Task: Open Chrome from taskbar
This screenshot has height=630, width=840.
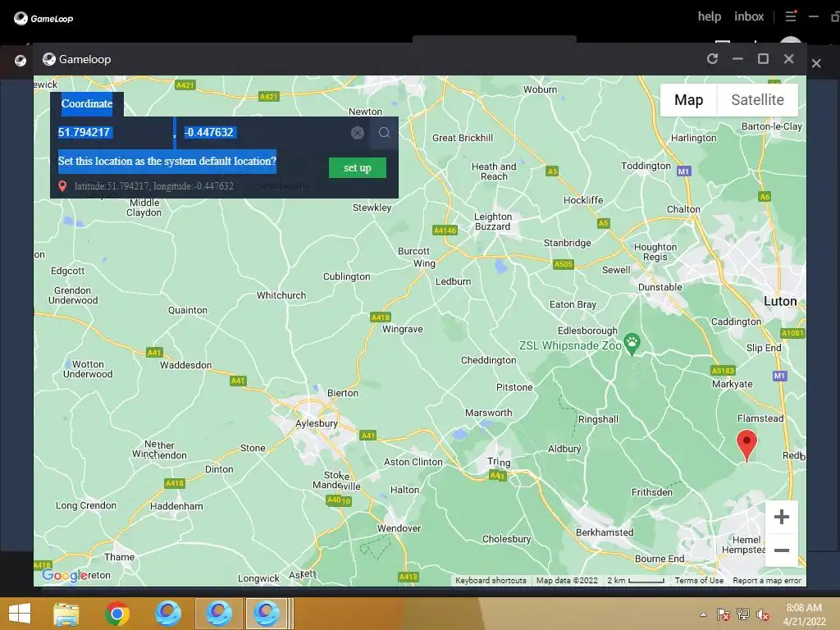Action: (x=116, y=614)
